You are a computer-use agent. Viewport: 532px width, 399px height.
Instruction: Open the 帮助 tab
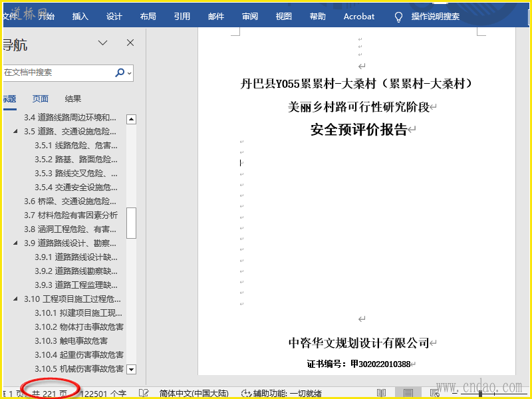click(318, 16)
